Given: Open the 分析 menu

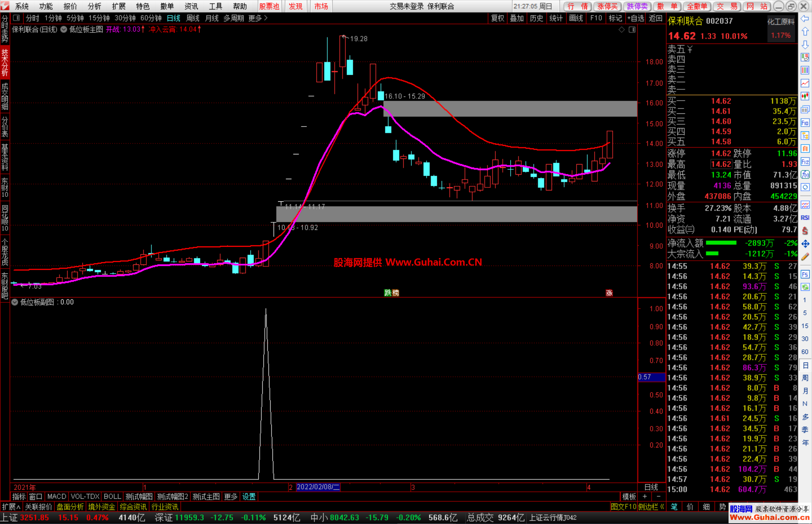Looking at the screenshot, I should coord(94,6).
